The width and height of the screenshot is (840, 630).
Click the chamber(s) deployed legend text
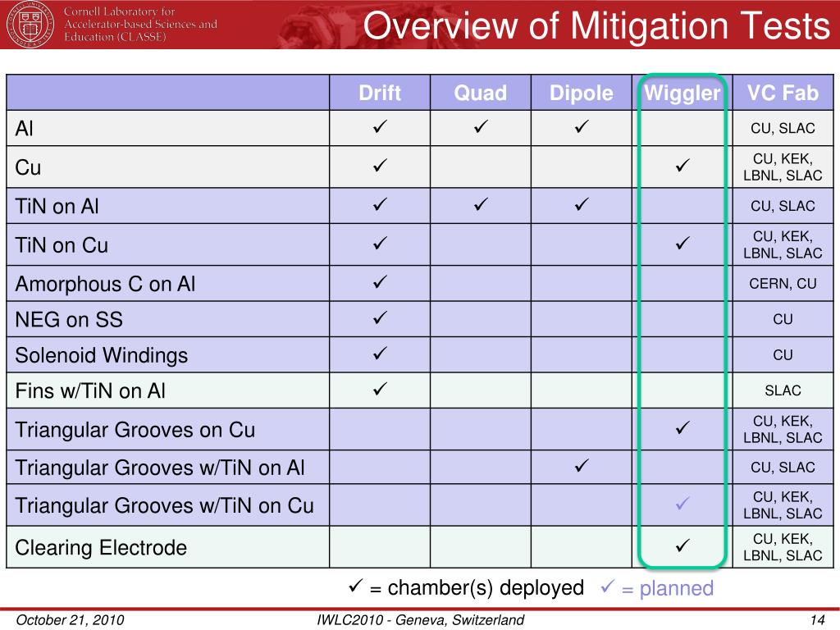tap(486, 588)
